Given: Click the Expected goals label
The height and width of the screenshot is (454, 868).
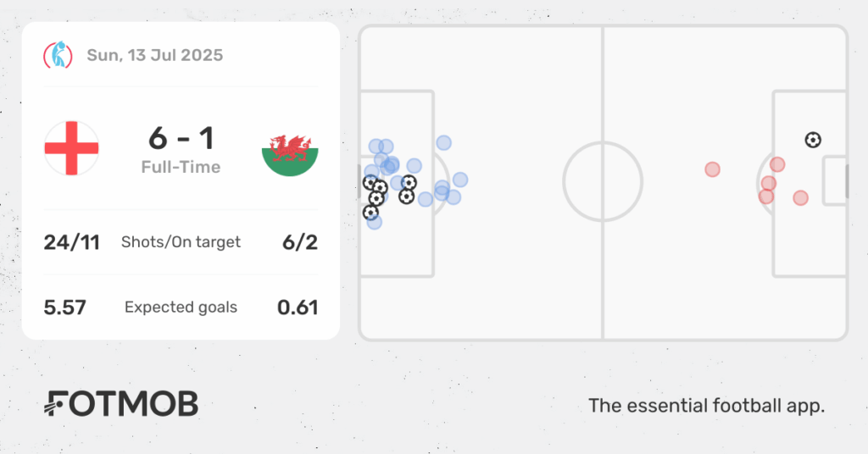Looking at the screenshot, I should coord(181,307).
